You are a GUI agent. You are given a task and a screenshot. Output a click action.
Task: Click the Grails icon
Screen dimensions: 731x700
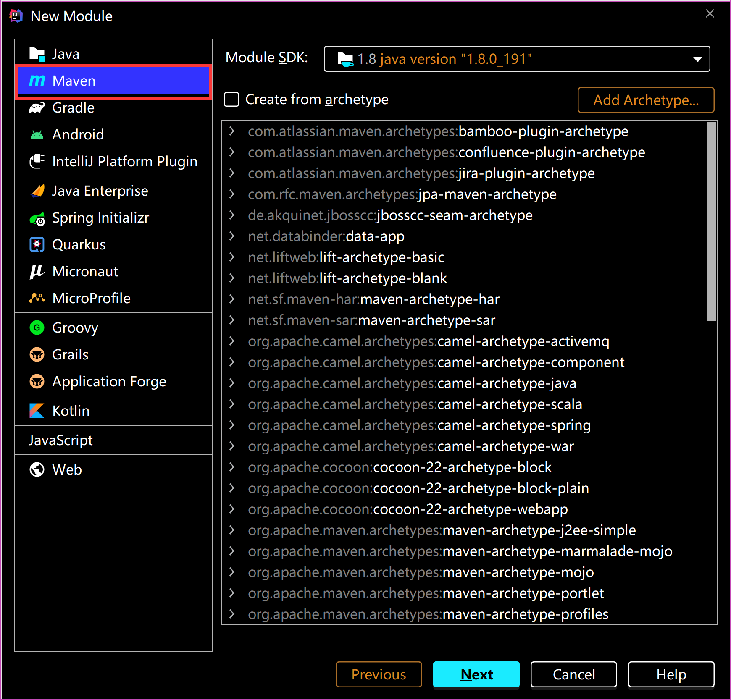point(37,354)
